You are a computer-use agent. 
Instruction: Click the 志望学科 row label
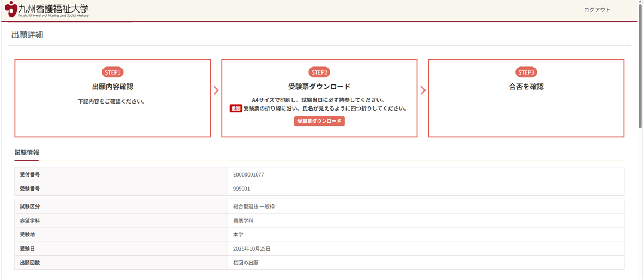29,220
